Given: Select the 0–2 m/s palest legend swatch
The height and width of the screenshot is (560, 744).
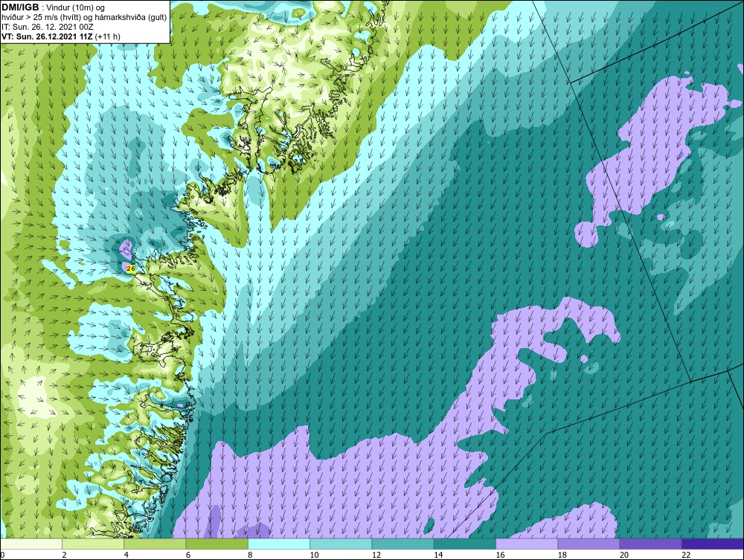Looking at the screenshot, I should coord(31,544).
